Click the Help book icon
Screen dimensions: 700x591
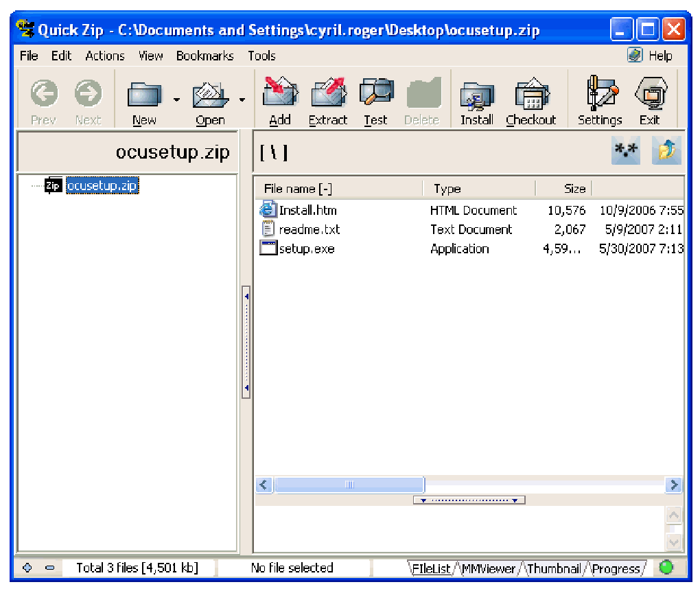tap(634, 56)
